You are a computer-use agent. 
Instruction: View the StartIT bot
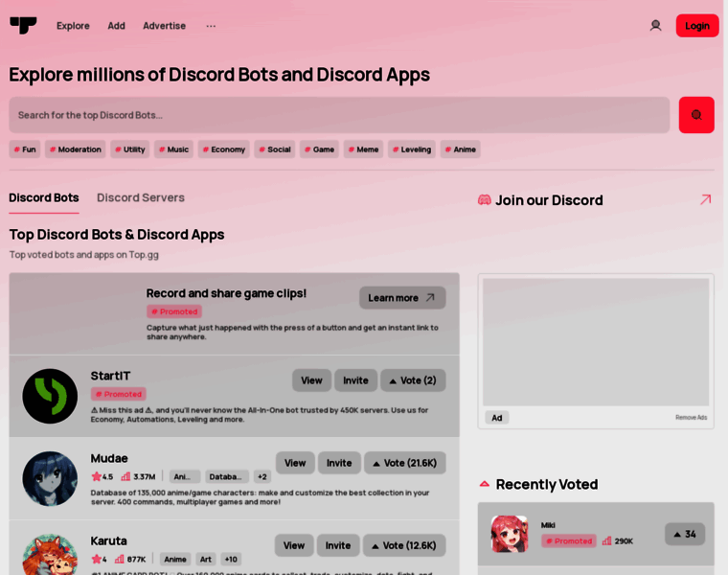pos(311,380)
